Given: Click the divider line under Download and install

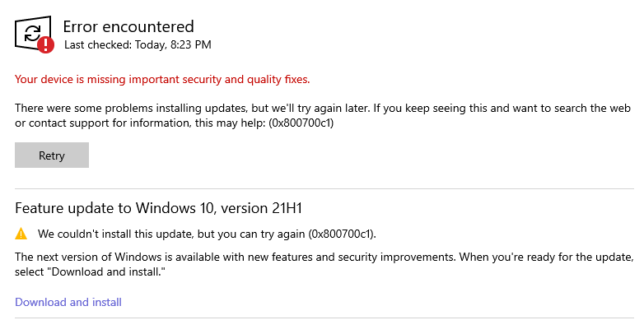Looking at the screenshot, I should click(x=324, y=318).
